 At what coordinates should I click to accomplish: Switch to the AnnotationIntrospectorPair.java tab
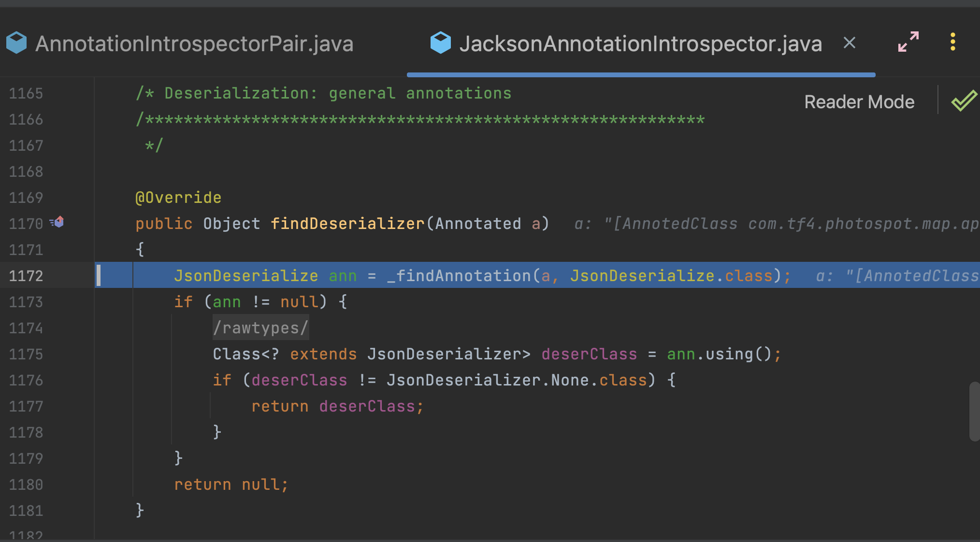(x=194, y=44)
